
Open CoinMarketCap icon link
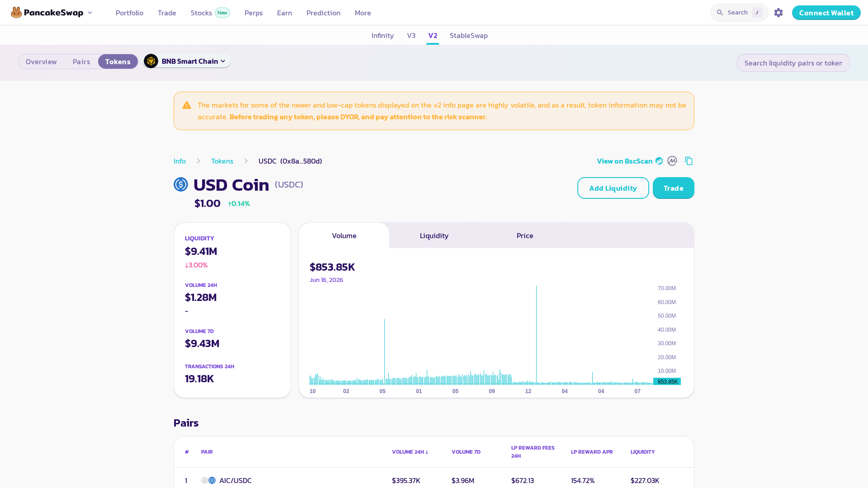tap(672, 161)
